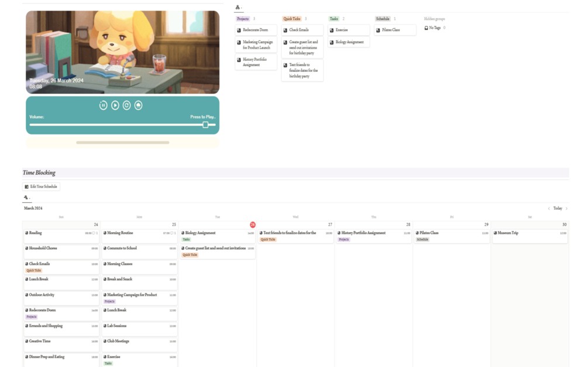
Task: Open the Outdoor Activity entry
Action: coord(61,298)
